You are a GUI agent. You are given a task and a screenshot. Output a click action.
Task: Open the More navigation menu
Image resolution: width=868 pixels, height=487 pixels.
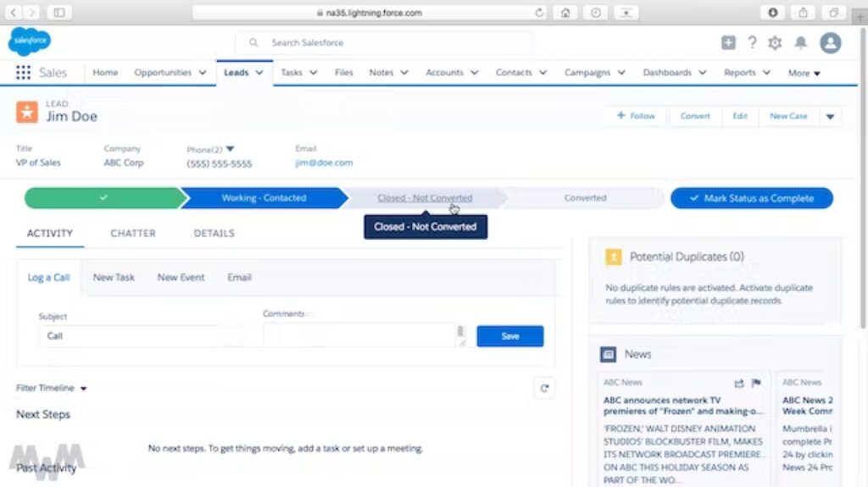(x=804, y=73)
